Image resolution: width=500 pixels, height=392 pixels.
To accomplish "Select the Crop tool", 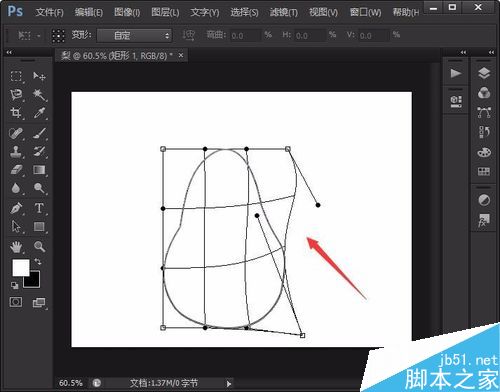I will (16, 113).
